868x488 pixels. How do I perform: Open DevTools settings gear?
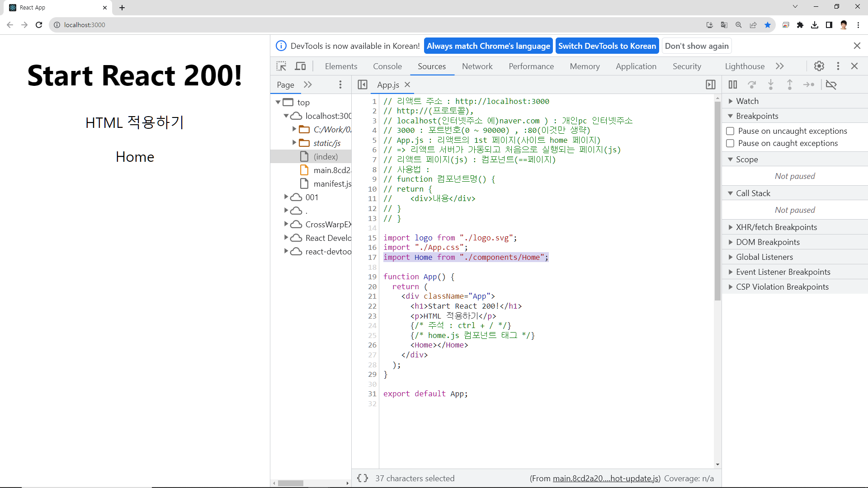pyautogui.click(x=819, y=66)
